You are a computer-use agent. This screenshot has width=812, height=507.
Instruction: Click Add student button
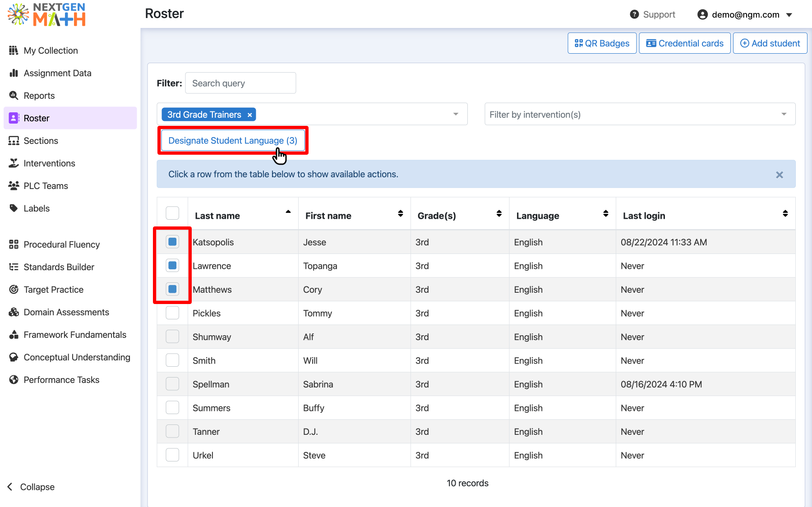pyautogui.click(x=770, y=43)
